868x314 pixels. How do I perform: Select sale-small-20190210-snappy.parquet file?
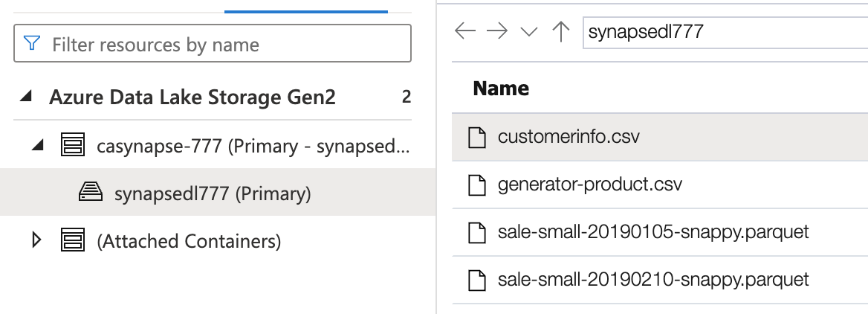pos(652,280)
